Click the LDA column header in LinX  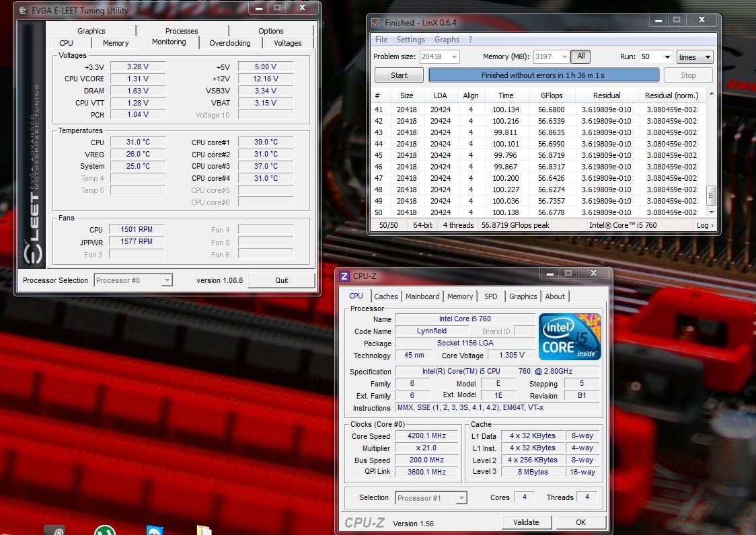[x=440, y=95]
